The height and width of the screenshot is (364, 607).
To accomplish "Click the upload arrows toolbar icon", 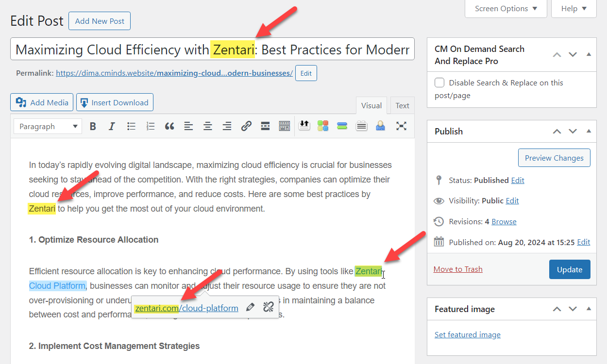I will click(x=304, y=126).
